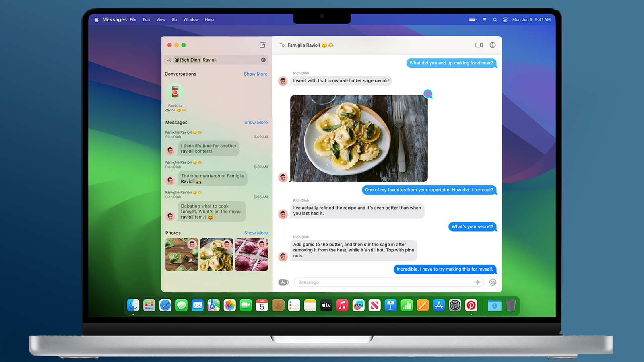Show more photos in search results
644x362 pixels.
coord(256,233)
